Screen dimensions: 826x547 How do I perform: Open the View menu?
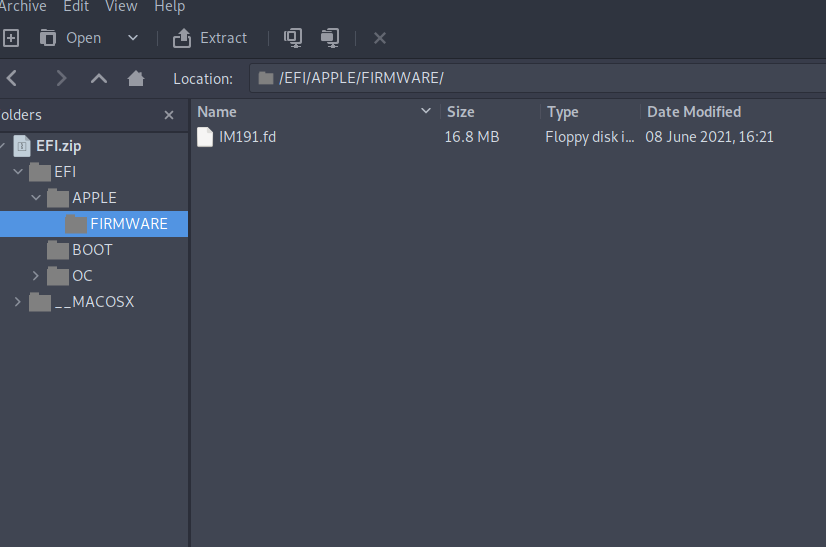click(x=121, y=6)
